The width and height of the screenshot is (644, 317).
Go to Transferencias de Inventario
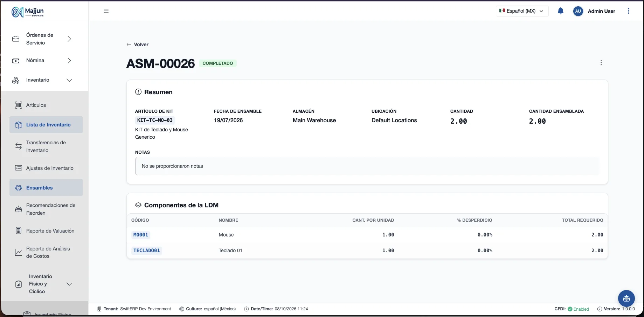pos(46,146)
